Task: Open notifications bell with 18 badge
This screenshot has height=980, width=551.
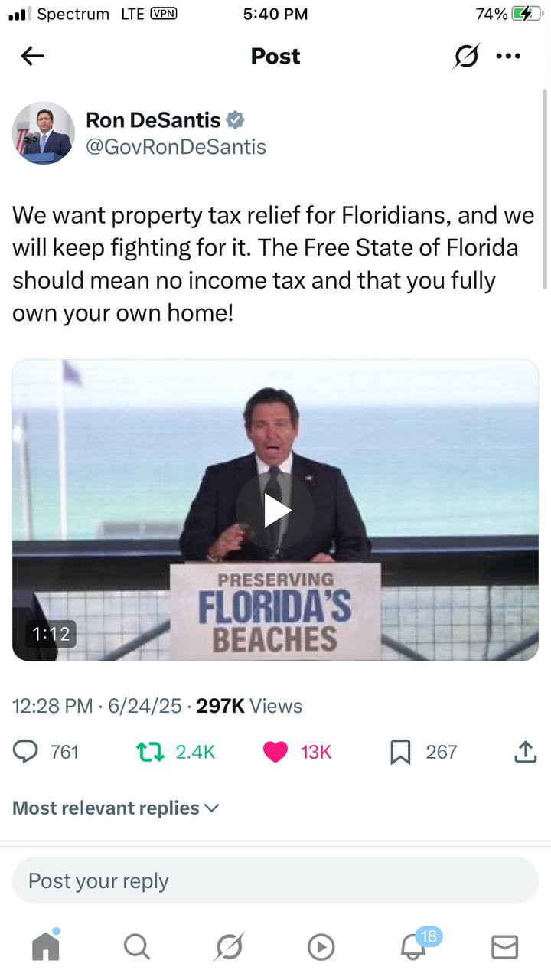Action: pyautogui.click(x=414, y=947)
